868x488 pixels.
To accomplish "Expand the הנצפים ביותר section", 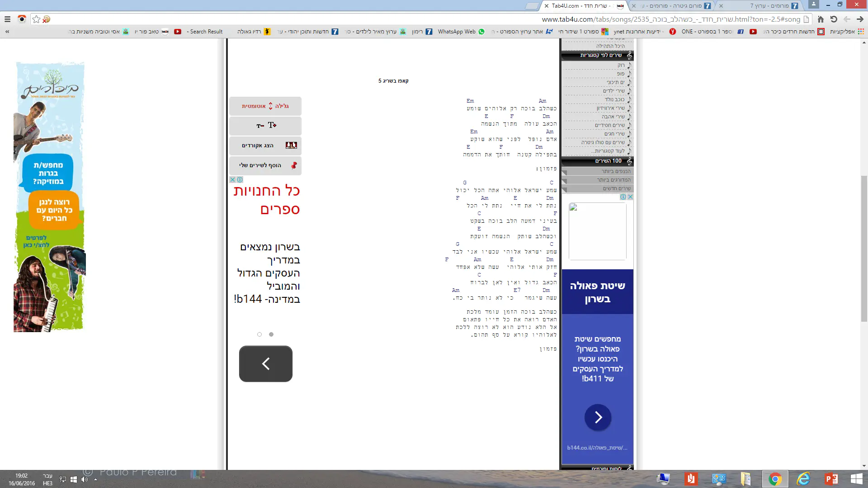I will pyautogui.click(x=615, y=171).
